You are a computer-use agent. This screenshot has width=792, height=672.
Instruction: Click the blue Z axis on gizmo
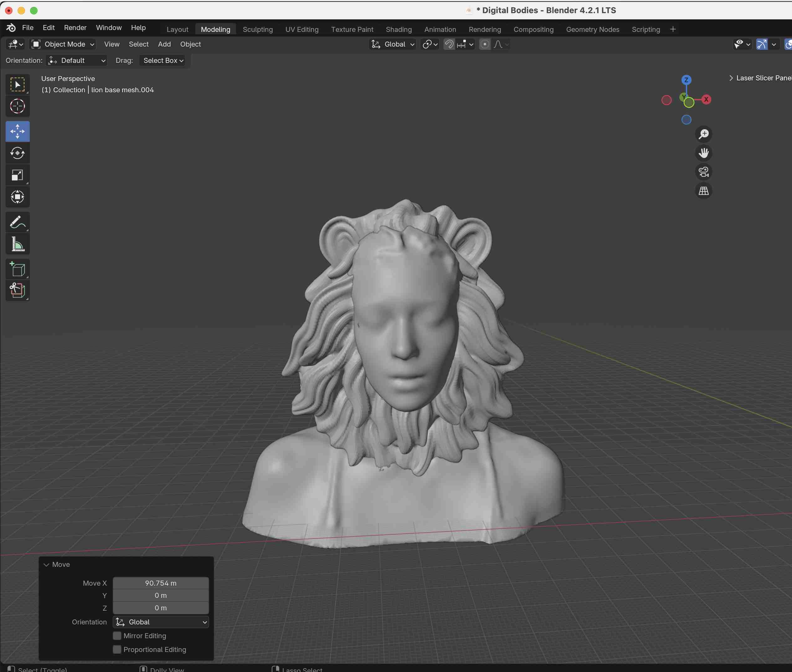pyautogui.click(x=687, y=80)
